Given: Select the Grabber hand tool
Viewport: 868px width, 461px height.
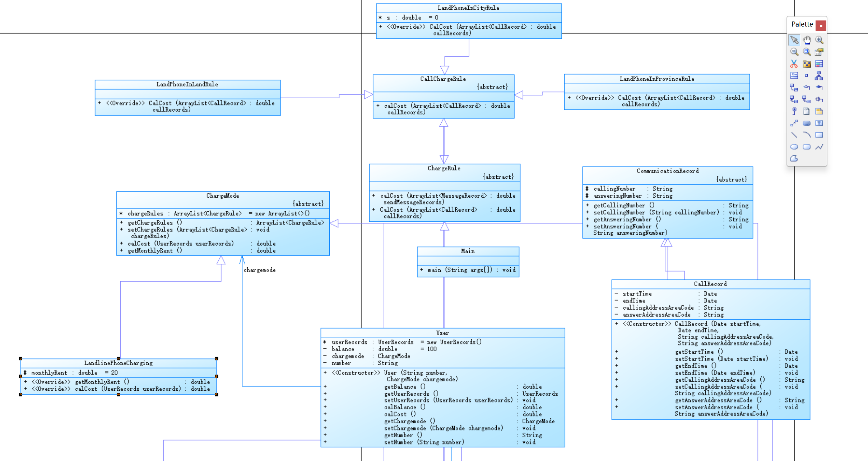Looking at the screenshot, I should pyautogui.click(x=807, y=40).
